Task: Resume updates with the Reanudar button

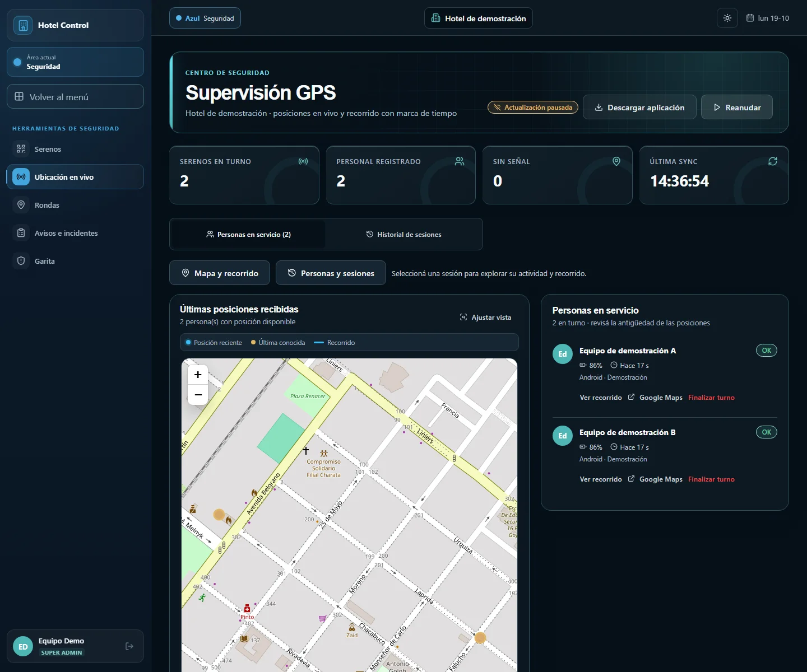Action: click(737, 107)
